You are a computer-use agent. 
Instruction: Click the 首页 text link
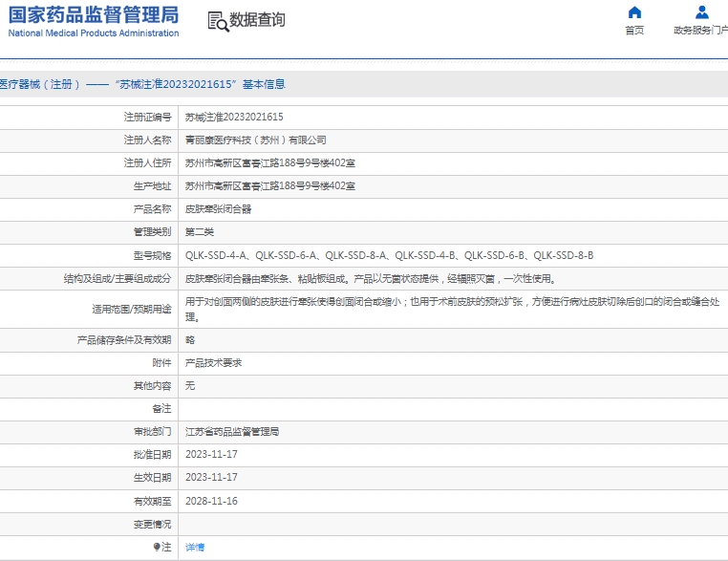tap(634, 31)
